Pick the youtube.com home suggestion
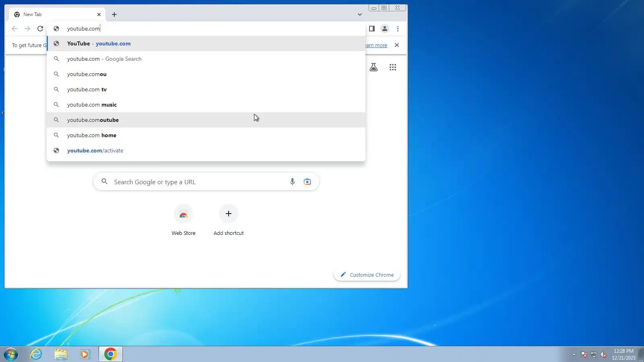This screenshot has width=644, height=362. [206, 135]
